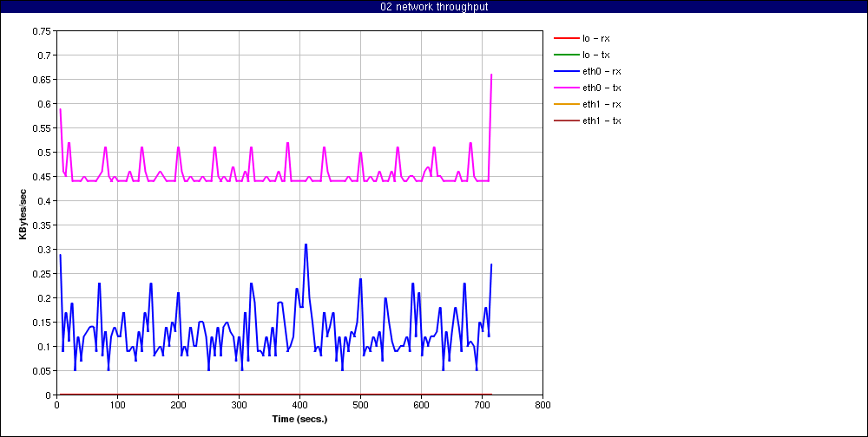Select the 'eth0 – rx' legend label
The width and height of the screenshot is (868, 437).
pos(602,71)
